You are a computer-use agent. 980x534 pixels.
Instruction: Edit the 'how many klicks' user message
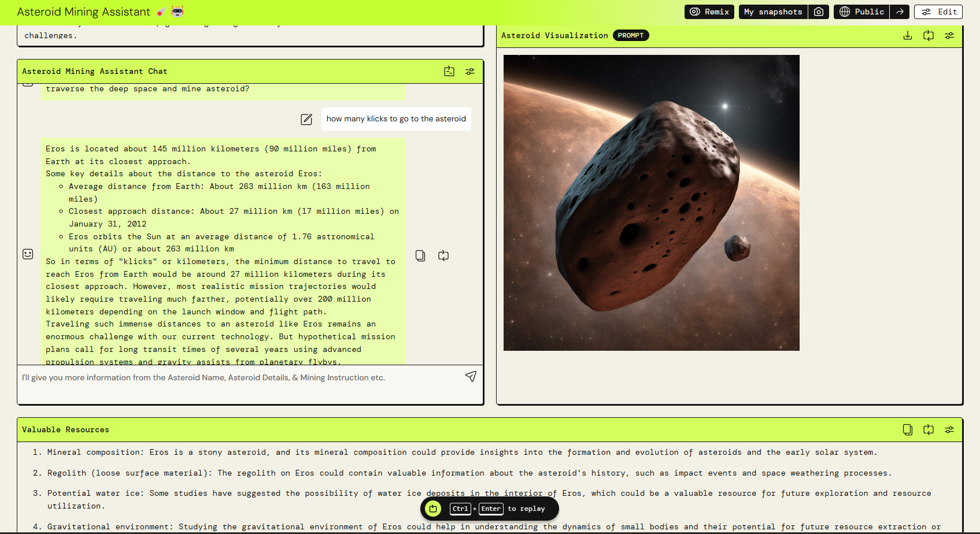(x=306, y=119)
